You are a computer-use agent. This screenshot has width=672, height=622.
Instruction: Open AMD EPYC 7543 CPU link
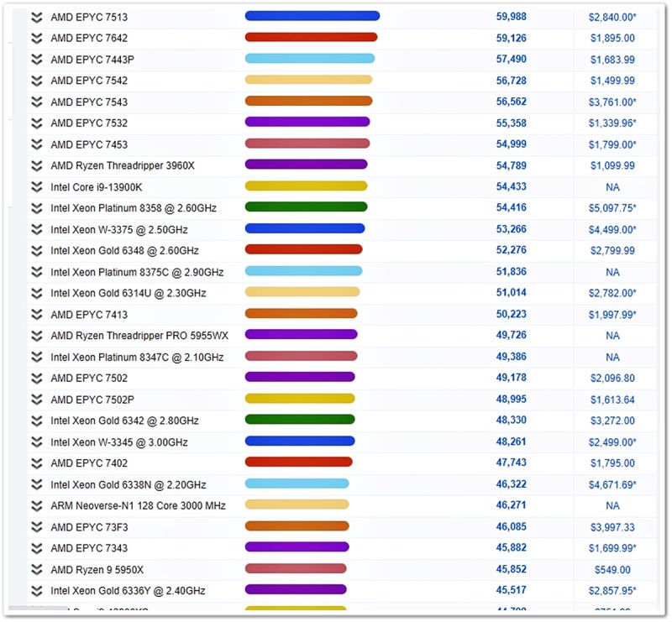point(89,102)
